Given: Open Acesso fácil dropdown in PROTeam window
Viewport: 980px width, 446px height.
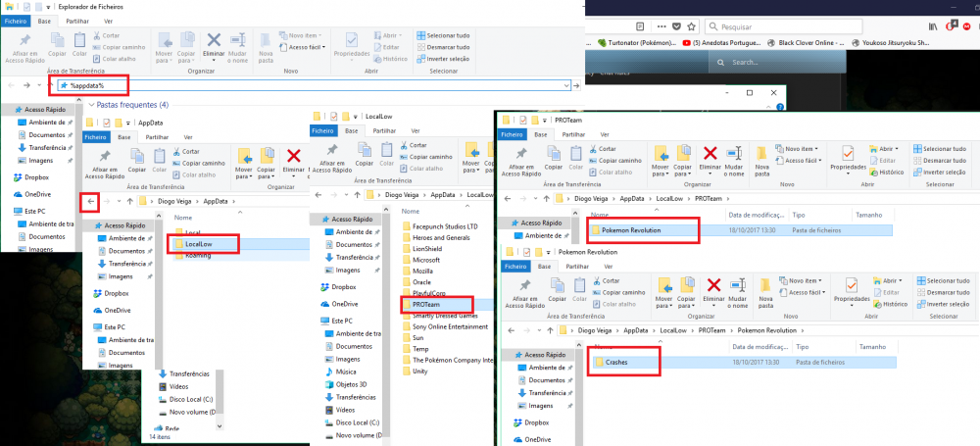Looking at the screenshot, I should [798, 160].
